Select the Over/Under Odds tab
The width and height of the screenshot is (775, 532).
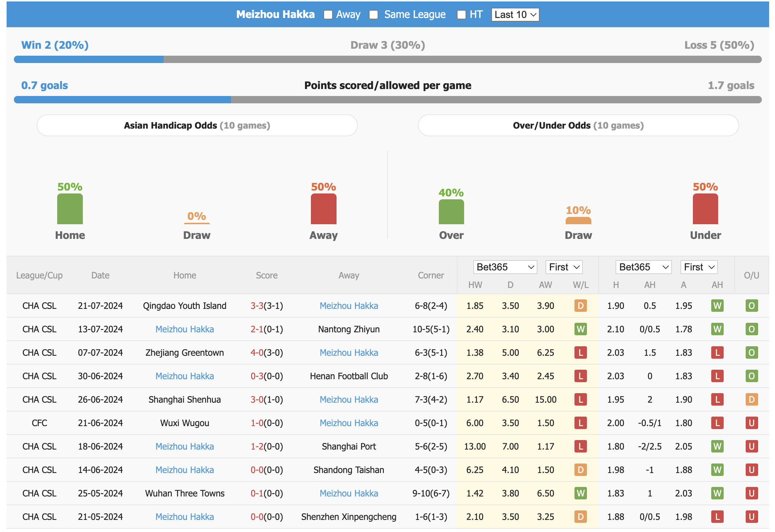click(x=578, y=125)
